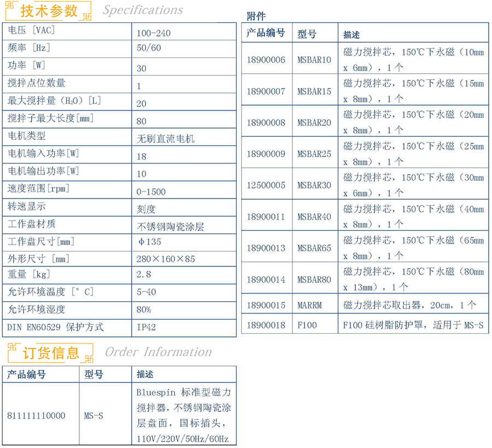Click the 订货信息 section heading
Image resolution: width=492 pixels, height=448 pixels.
click(50, 353)
